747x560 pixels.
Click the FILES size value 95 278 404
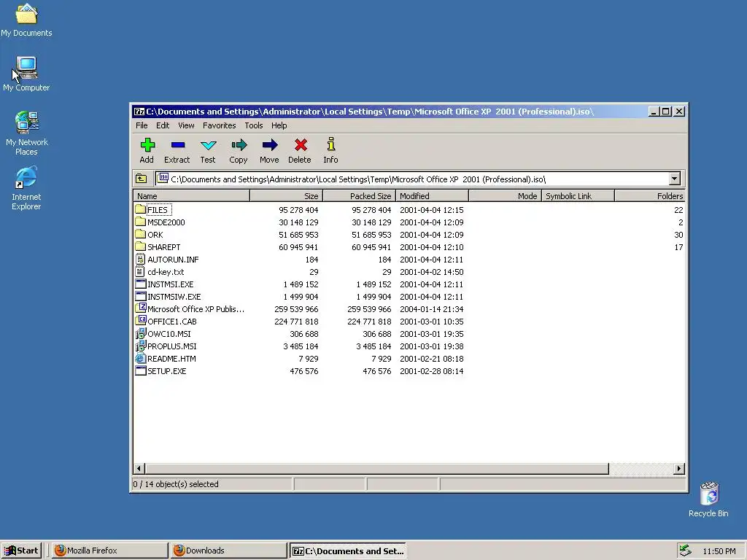pos(298,209)
